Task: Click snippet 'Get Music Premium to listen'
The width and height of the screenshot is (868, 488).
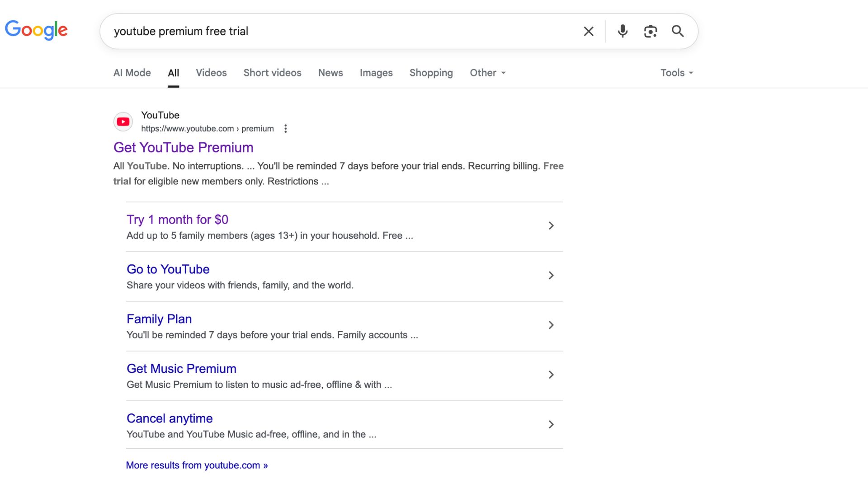Action: click(259, 385)
